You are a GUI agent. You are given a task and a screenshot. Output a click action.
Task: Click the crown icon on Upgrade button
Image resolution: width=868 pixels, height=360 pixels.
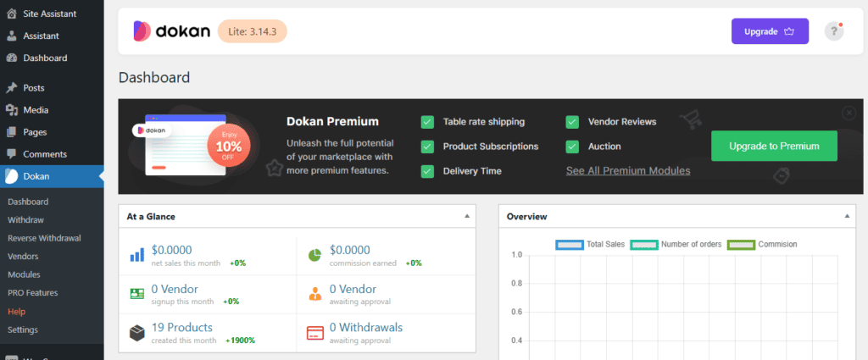click(x=789, y=32)
